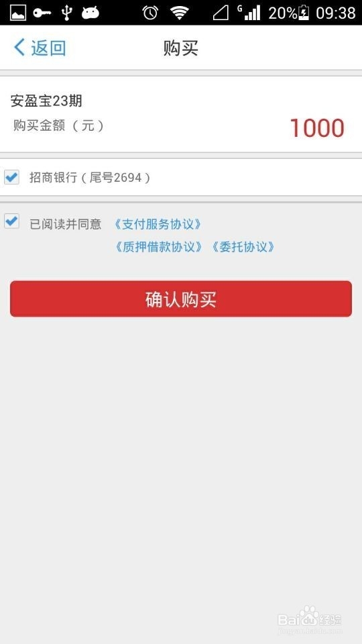Tap the Wi-Fi status bar icon

click(180, 13)
